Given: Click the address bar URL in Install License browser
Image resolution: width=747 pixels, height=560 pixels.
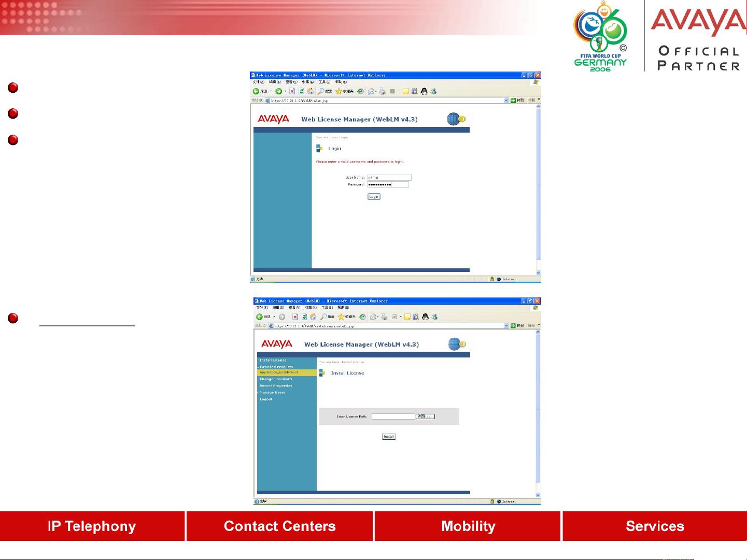Looking at the screenshot, I should [x=314, y=326].
